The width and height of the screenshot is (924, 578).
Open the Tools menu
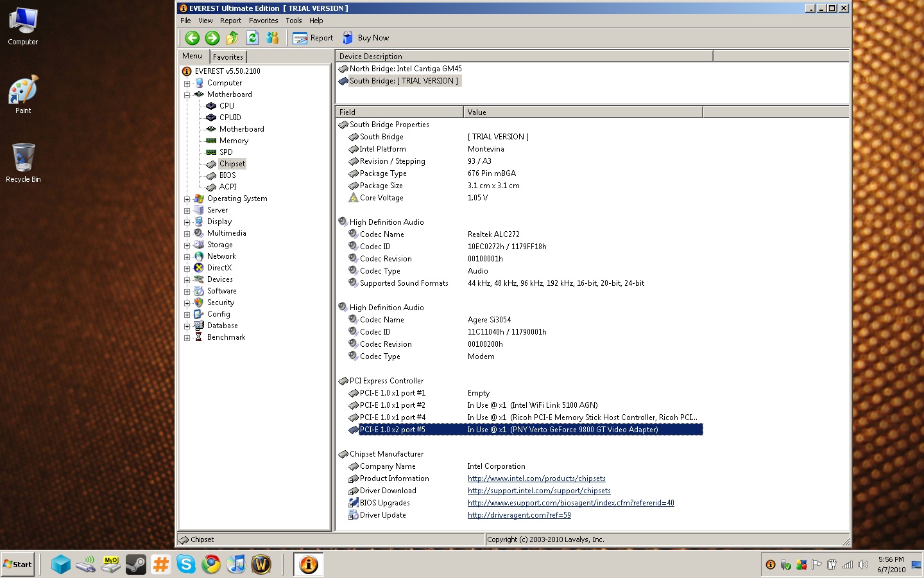(x=294, y=21)
